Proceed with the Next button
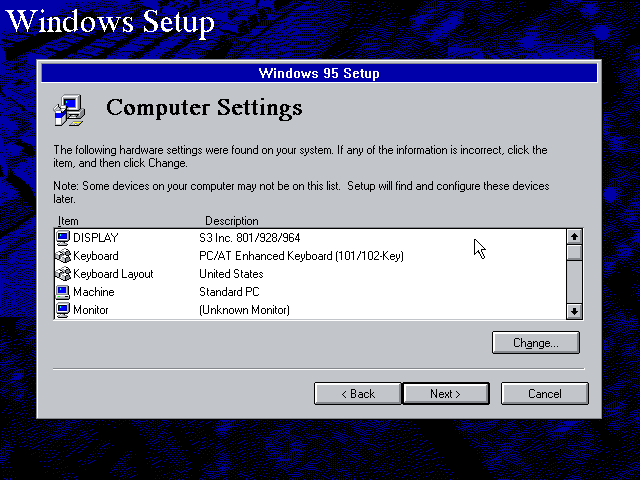 tap(446, 394)
